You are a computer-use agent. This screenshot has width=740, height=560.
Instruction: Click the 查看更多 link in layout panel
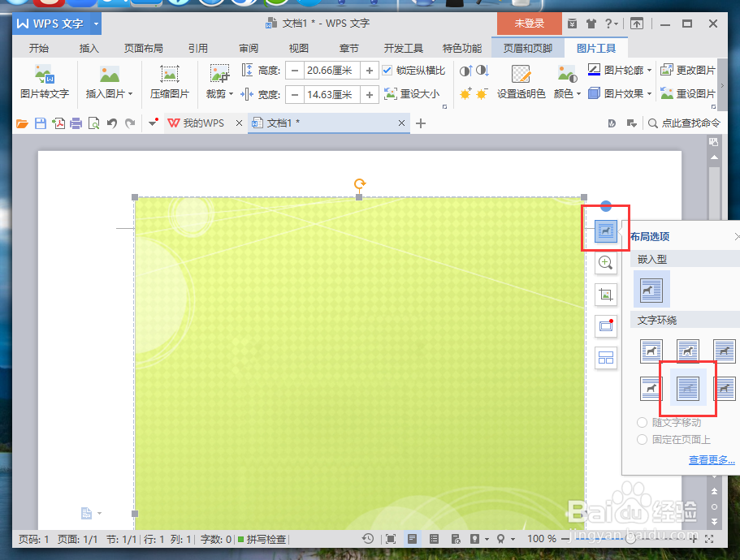pyautogui.click(x=711, y=459)
